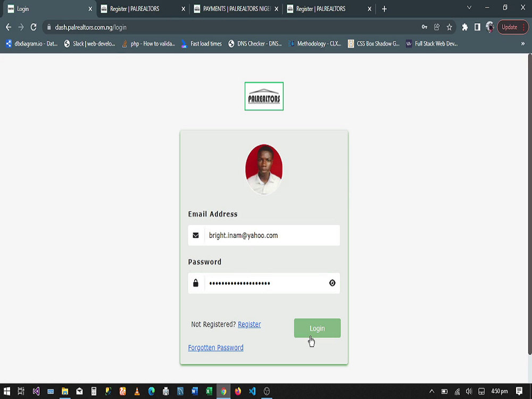Open the Chrome profile avatar
532x399 pixels.
pyautogui.click(x=489, y=27)
